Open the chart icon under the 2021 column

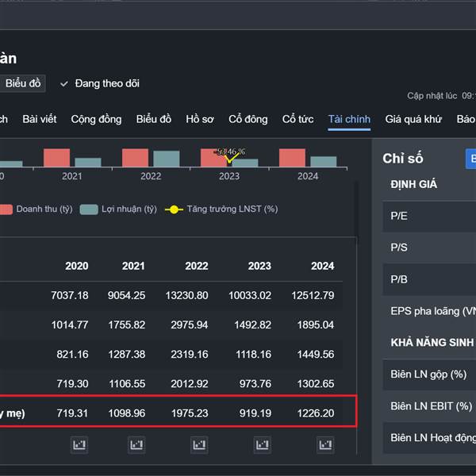point(136,444)
